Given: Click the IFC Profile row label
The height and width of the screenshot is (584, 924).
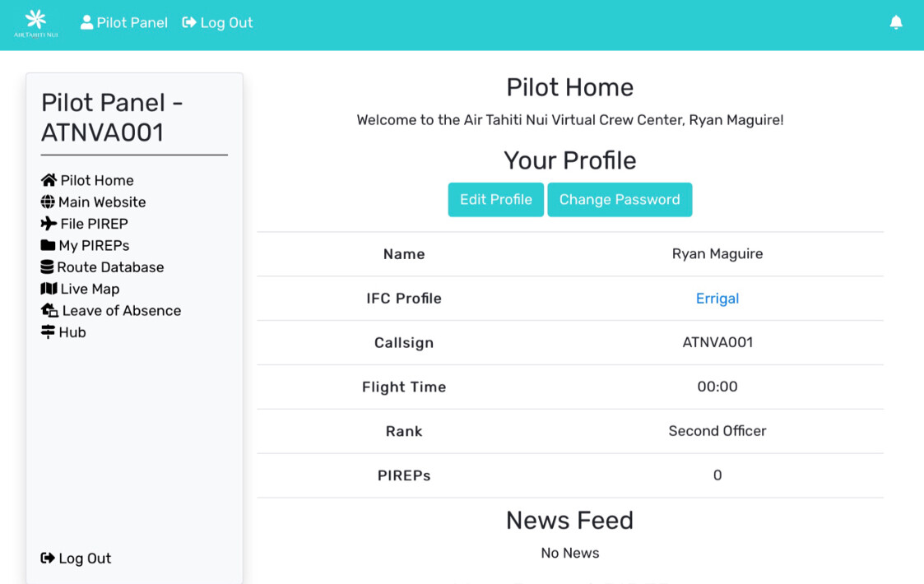Looking at the screenshot, I should [404, 299].
